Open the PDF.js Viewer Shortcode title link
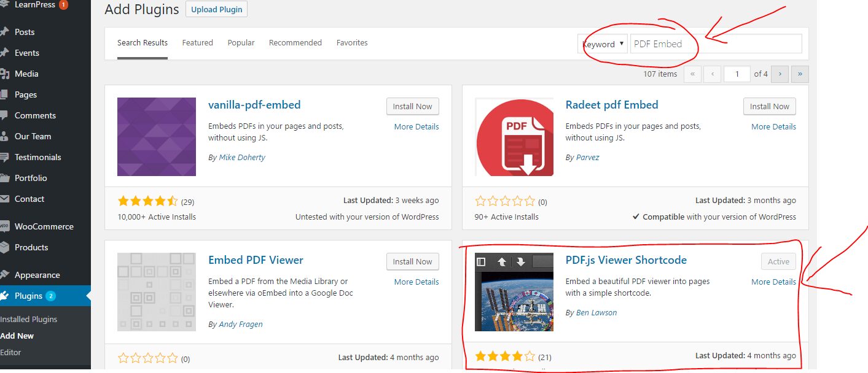Viewport: 868px width, 373px height. (x=626, y=260)
